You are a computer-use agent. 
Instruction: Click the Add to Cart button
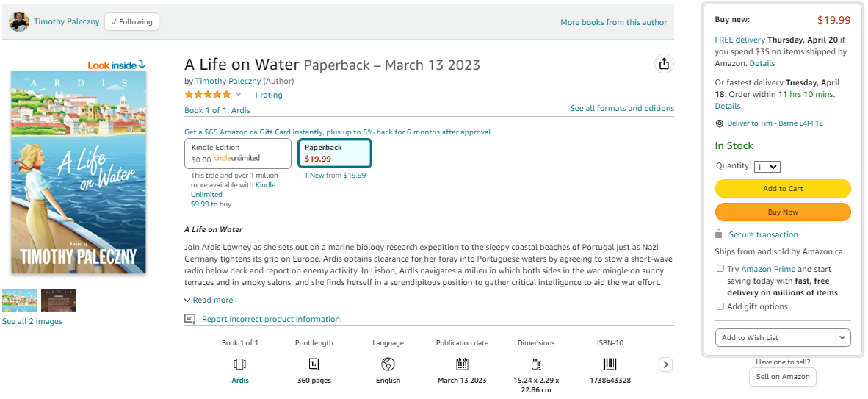tap(783, 188)
